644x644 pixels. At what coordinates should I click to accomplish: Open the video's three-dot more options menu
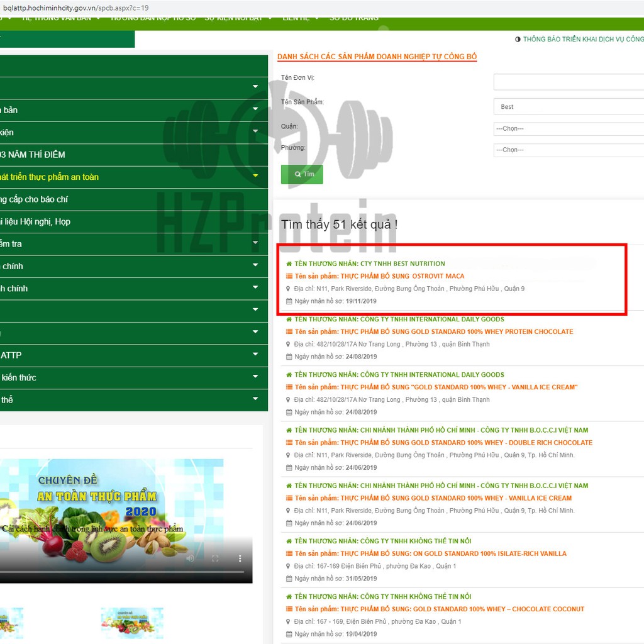pyautogui.click(x=240, y=558)
